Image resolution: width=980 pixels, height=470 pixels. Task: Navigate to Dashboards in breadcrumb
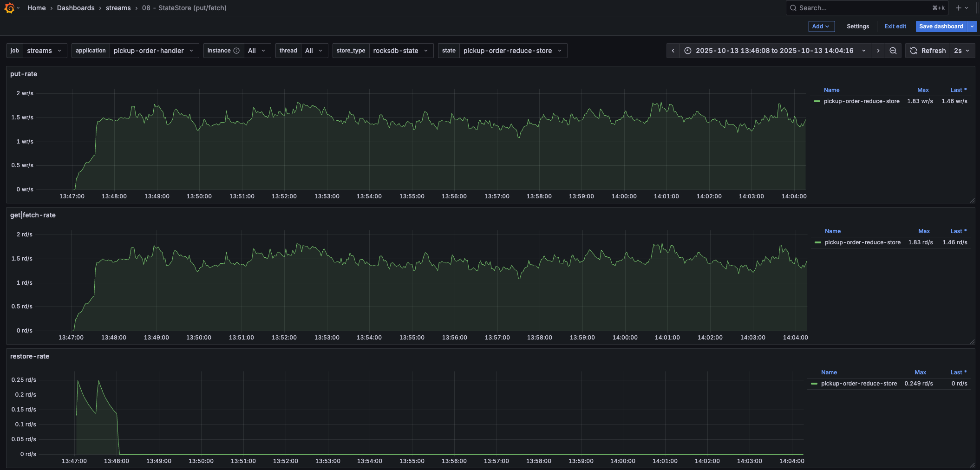click(x=76, y=8)
